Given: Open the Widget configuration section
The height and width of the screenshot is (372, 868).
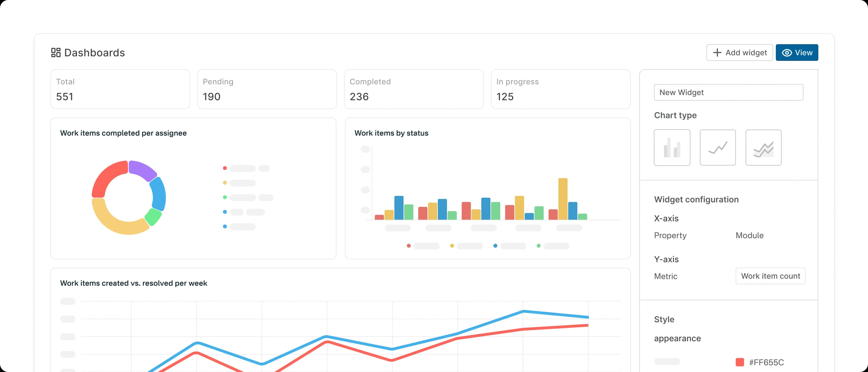Looking at the screenshot, I should [696, 199].
